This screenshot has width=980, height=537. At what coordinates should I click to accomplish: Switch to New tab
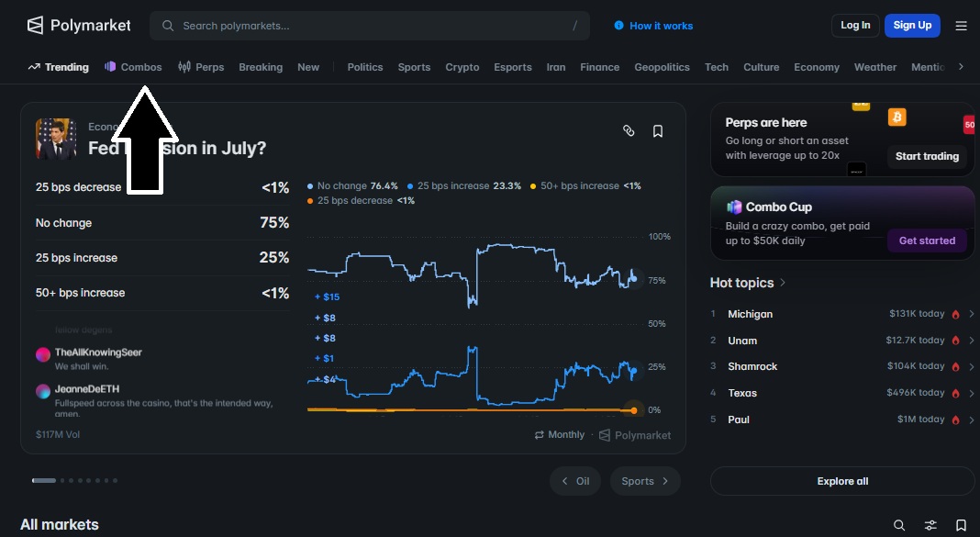click(308, 67)
